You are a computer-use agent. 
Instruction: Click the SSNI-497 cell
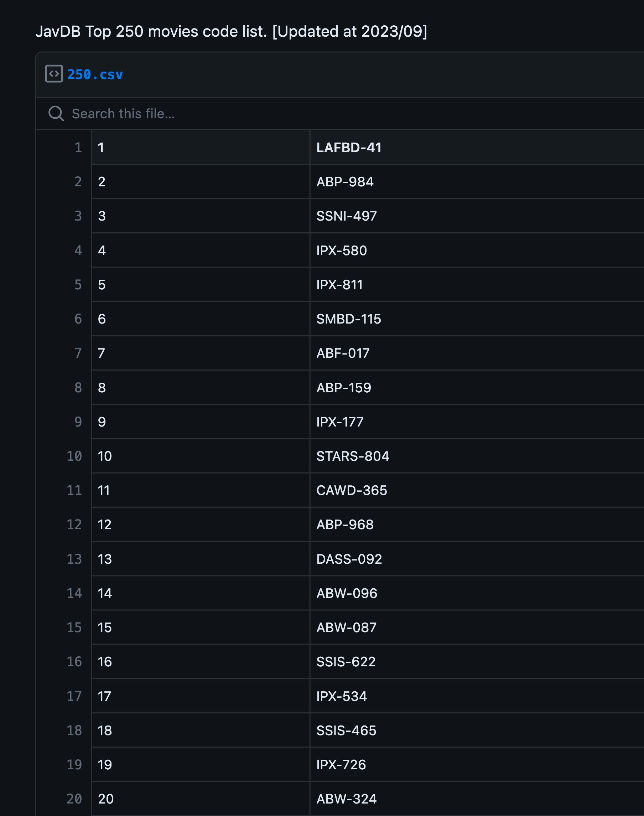point(347,216)
